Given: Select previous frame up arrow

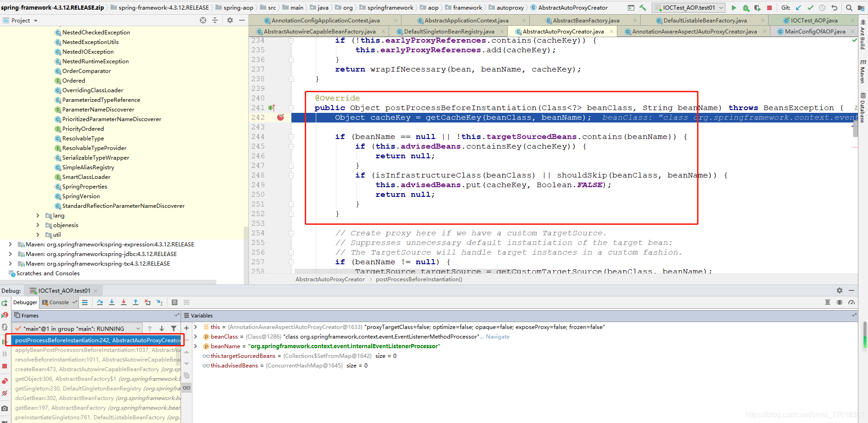Looking at the screenshot, I should point(150,328).
